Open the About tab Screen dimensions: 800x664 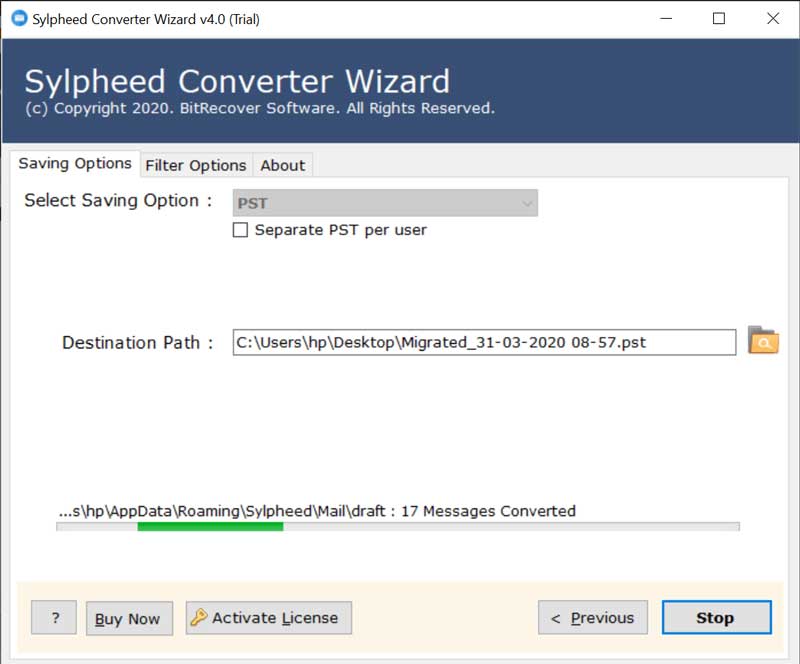(283, 165)
